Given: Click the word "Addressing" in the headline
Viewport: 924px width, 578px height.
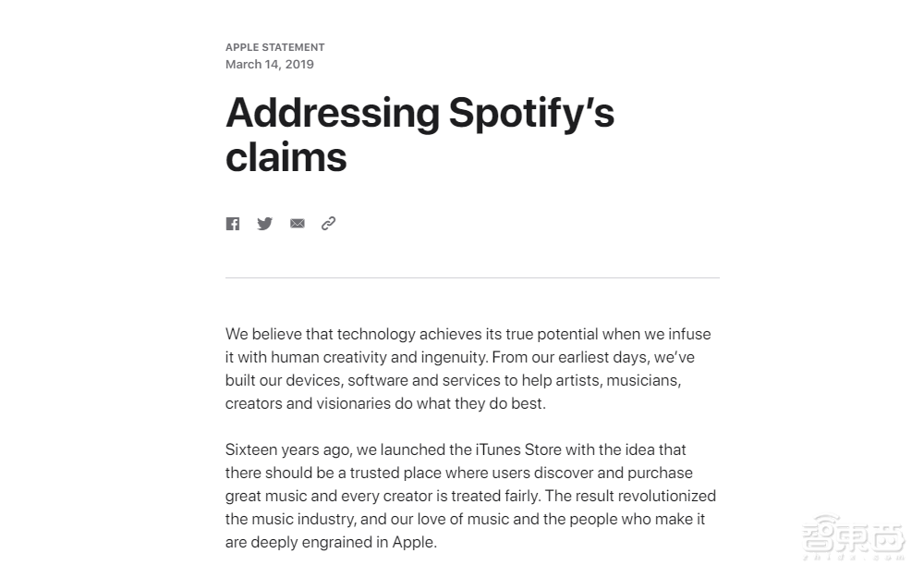Looking at the screenshot, I should tap(333, 113).
